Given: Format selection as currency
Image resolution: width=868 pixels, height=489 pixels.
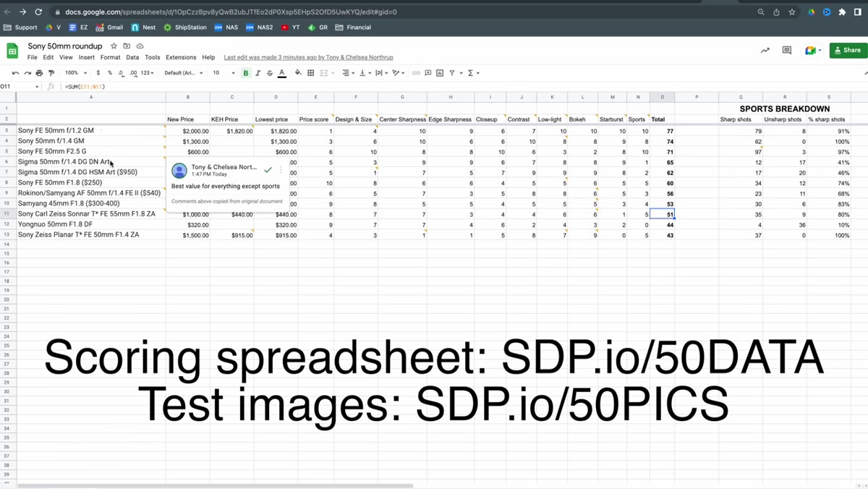Looking at the screenshot, I should [98, 73].
